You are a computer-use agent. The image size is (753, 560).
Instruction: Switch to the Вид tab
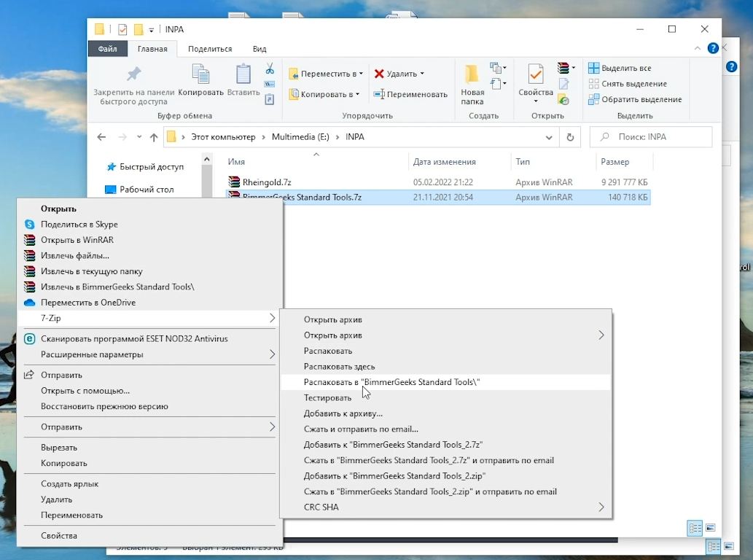tap(260, 49)
